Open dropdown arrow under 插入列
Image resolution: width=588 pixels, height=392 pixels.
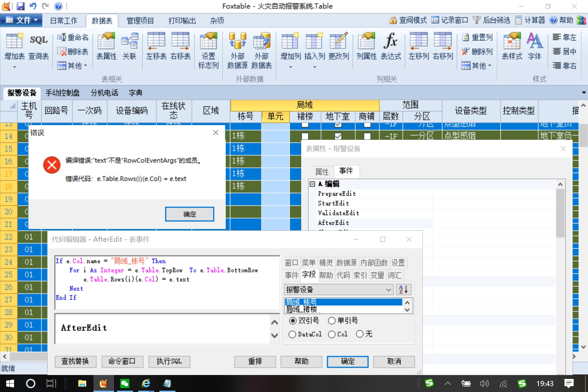[x=315, y=67]
